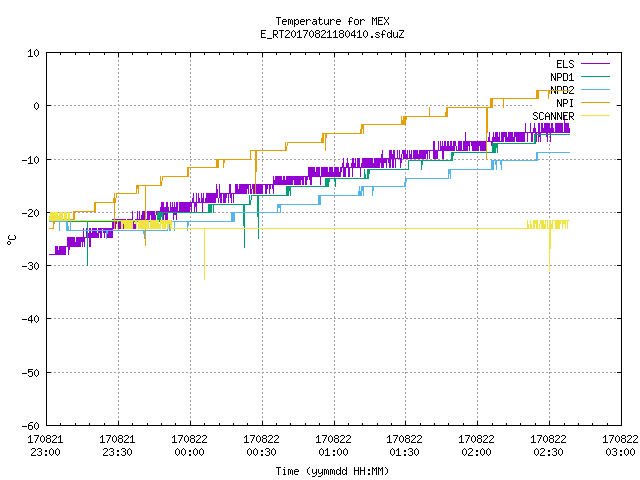Viewport: 640px width, 480px height.
Task: Click the x-axis tick label '170822 03:00'
Action: point(620,446)
